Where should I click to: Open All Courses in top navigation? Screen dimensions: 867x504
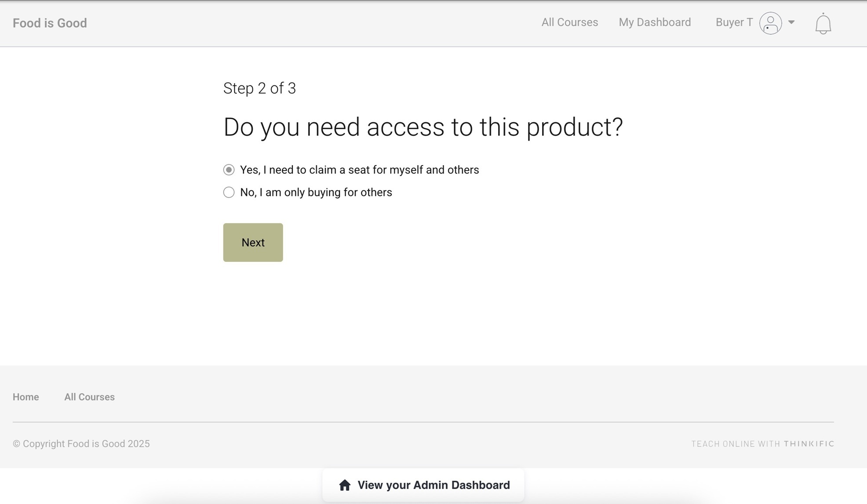[x=569, y=22]
